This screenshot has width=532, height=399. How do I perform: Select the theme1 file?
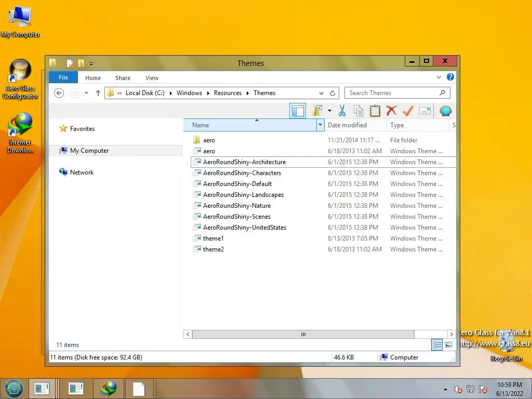pyautogui.click(x=213, y=238)
